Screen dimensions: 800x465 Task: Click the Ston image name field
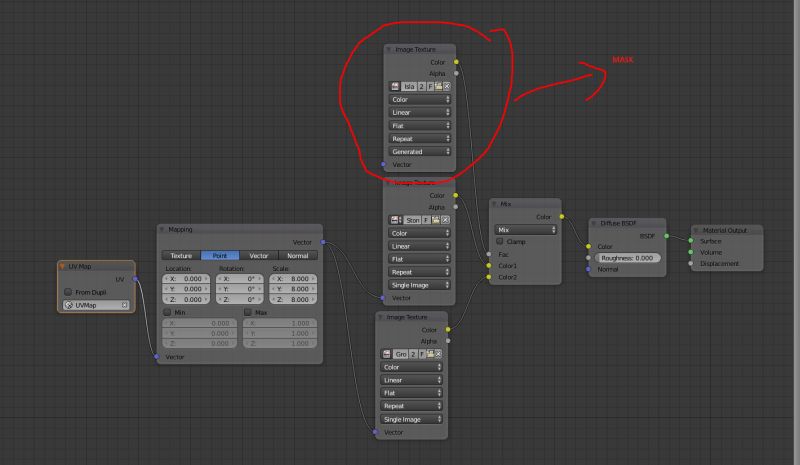point(412,220)
